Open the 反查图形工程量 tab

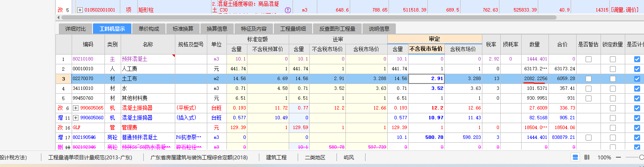(x=337, y=29)
